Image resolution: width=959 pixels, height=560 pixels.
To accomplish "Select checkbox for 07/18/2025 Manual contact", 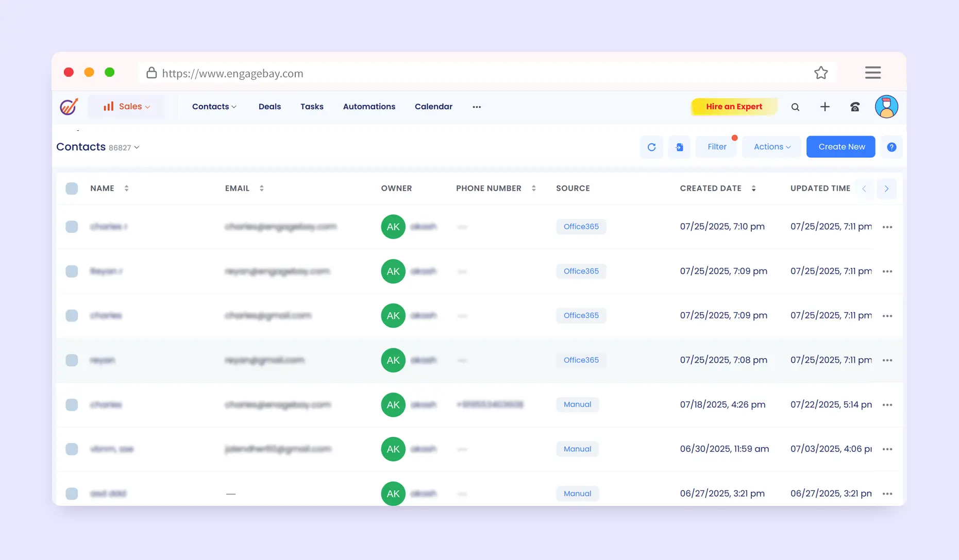I will tap(72, 405).
